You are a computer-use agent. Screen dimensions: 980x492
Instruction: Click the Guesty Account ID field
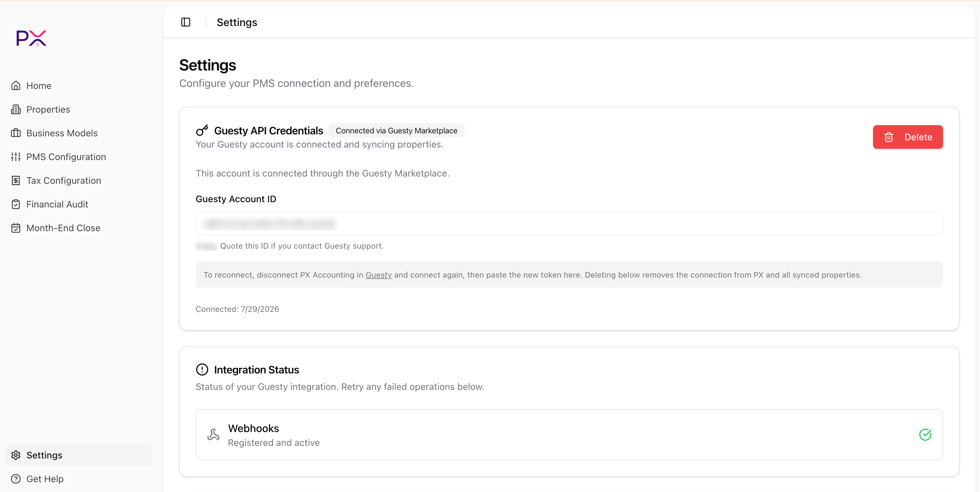[569, 223]
